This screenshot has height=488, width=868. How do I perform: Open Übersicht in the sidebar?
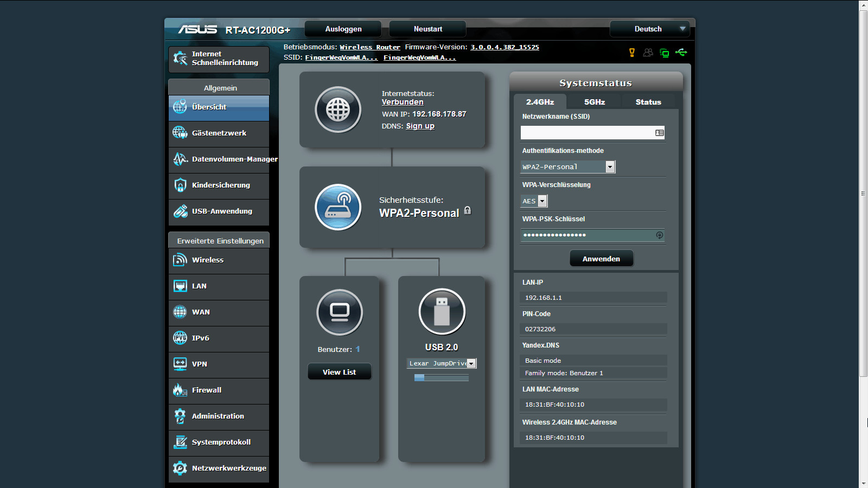tap(219, 108)
